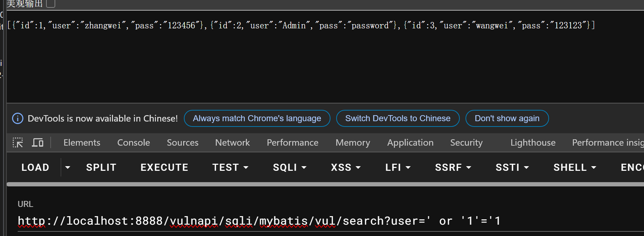Toggle the 美观输出 checkbox
The width and height of the screenshot is (644, 236).
tap(51, 4)
